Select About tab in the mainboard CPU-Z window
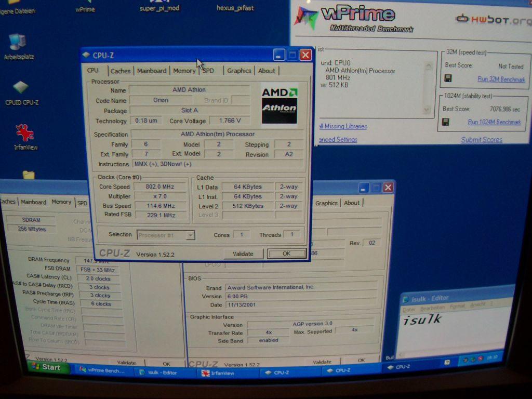This screenshot has width=532, height=399. click(x=352, y=203)
